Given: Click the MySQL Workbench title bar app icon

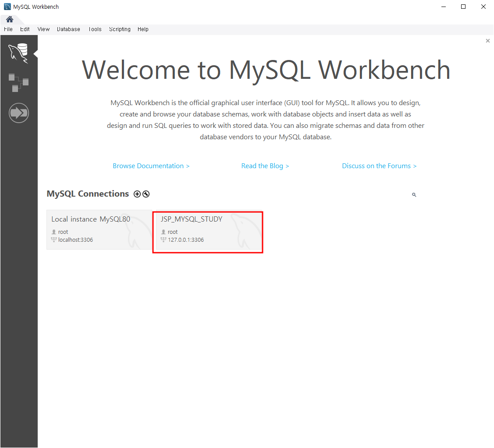Looking at the screenshot, I should pyautogui.click(x=7, y=7).
